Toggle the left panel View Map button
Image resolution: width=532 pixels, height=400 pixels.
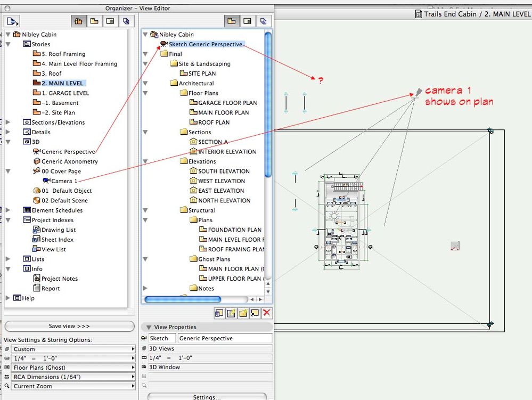(x=94, y=21)
